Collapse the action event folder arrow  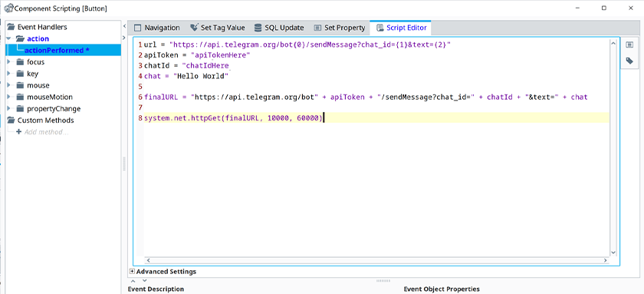click(9, 38)
